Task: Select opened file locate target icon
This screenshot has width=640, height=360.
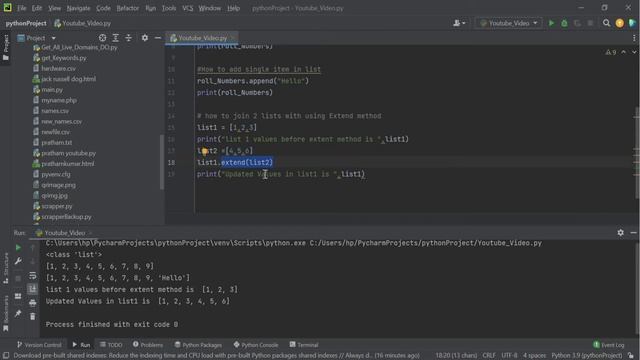Action: click(x=102, y=38)
